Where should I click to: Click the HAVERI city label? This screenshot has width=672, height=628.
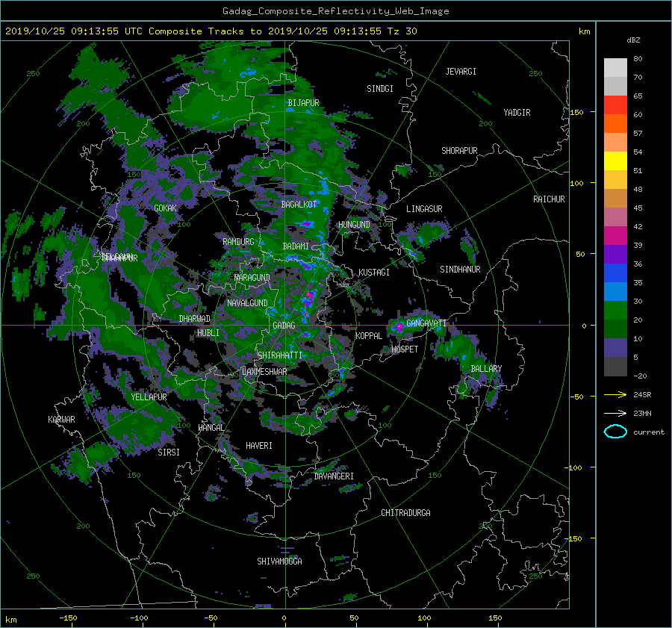tap(259, 447)
